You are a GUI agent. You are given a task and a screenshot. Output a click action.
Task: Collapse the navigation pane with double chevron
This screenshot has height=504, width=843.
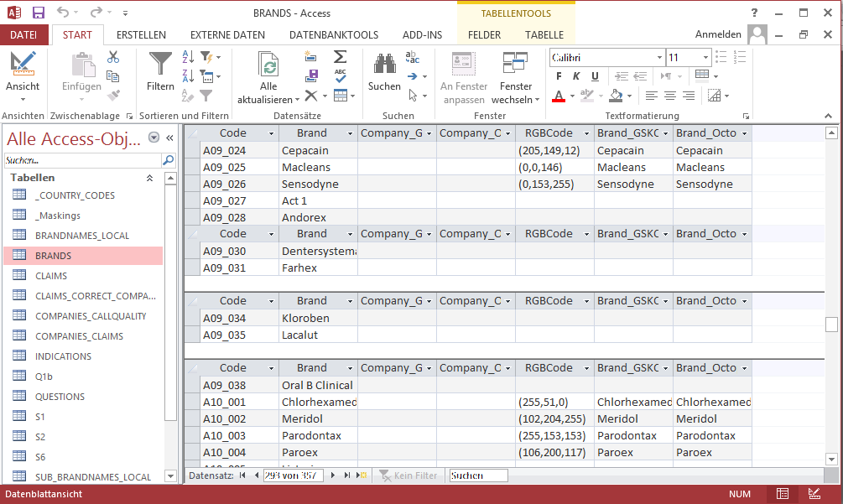170,138
